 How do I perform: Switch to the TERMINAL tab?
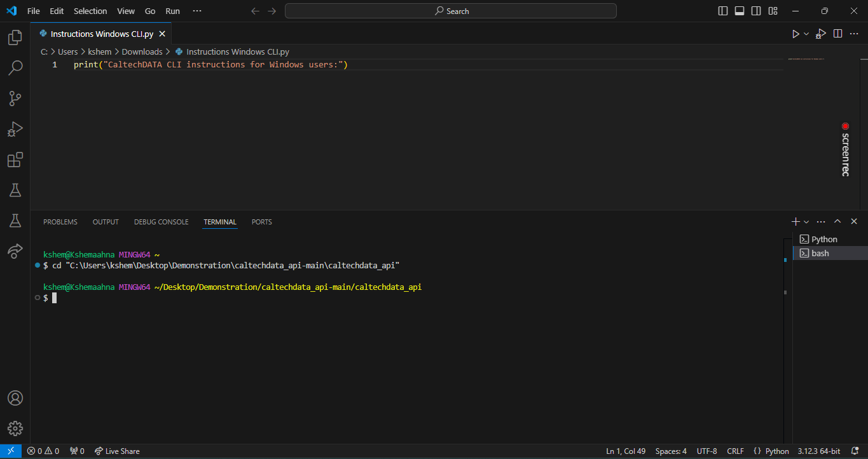click(x=220, y=222)
